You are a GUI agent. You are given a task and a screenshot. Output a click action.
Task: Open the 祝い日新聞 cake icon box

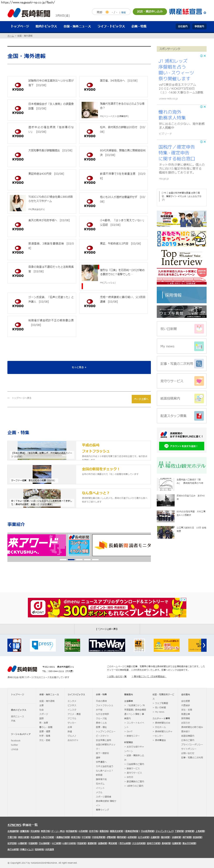coord(181,328)
